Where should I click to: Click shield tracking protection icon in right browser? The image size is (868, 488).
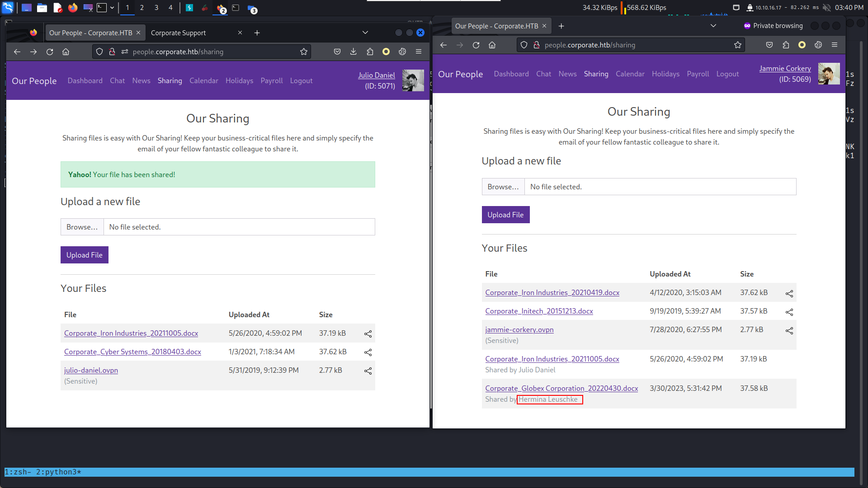(x=524, y=45)
